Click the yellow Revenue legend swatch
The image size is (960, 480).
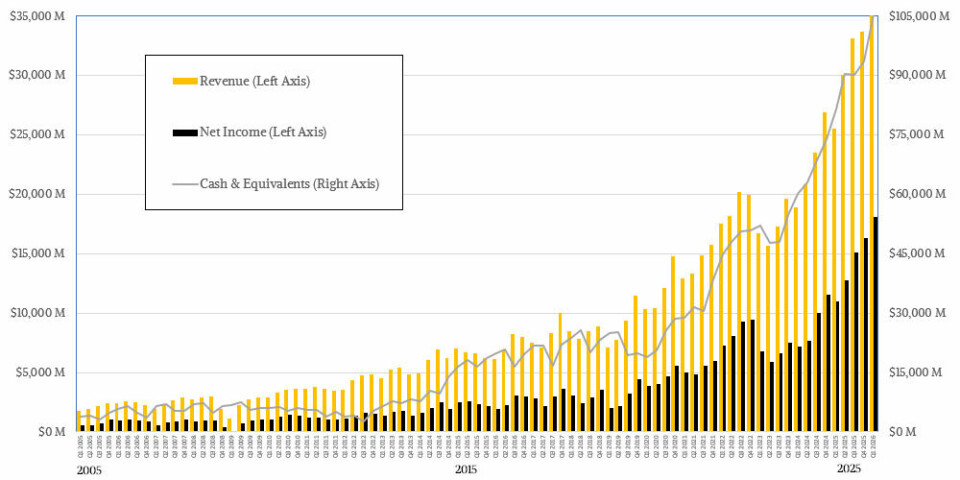click(x=185, y=81)
